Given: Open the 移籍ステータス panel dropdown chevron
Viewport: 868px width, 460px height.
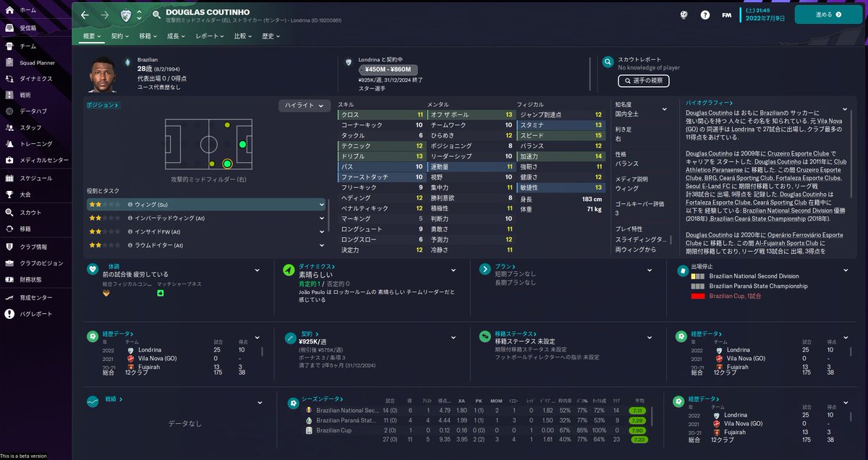Looking at the screenshot, I should (650, 337).
